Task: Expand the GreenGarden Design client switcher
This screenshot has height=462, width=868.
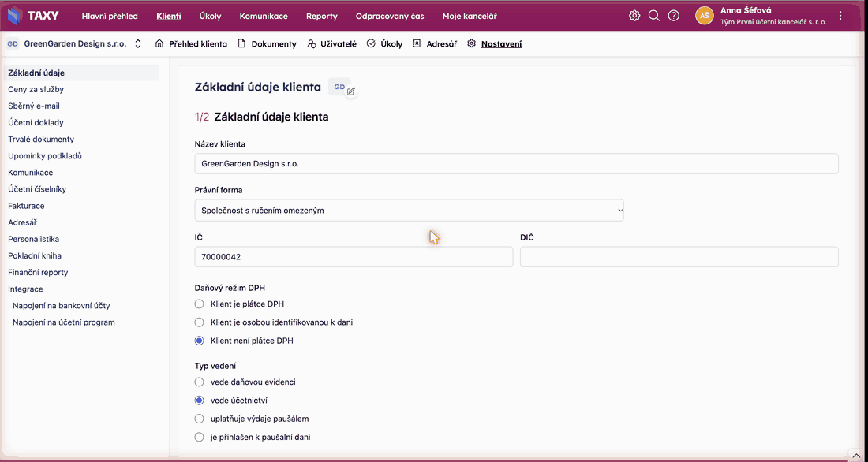Action: pos(138,43)
